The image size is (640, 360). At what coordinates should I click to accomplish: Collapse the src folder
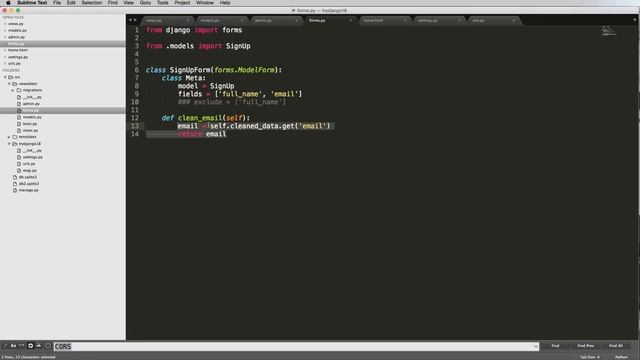point(5,77)
